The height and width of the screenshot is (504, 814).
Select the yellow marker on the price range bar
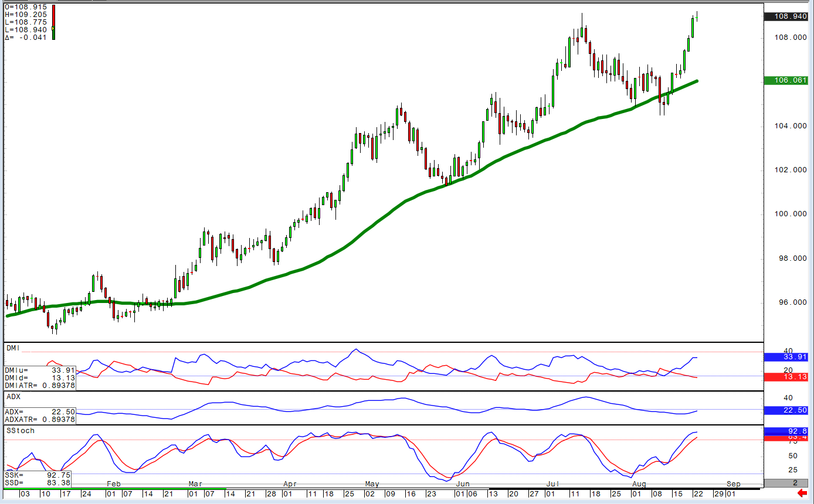coord(53,28)
